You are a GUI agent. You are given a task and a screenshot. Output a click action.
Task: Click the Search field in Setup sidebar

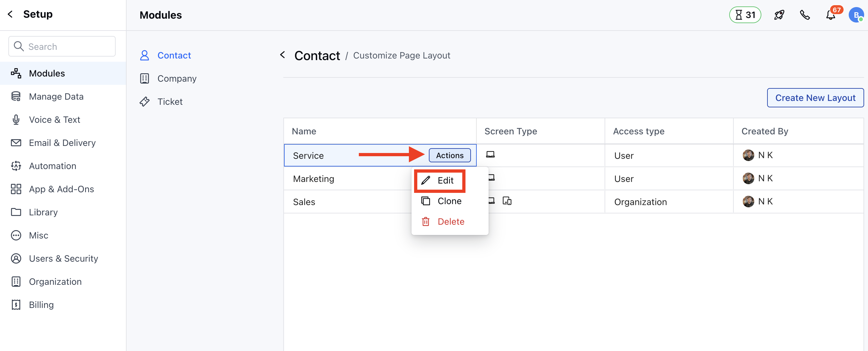tap(62, 47)
